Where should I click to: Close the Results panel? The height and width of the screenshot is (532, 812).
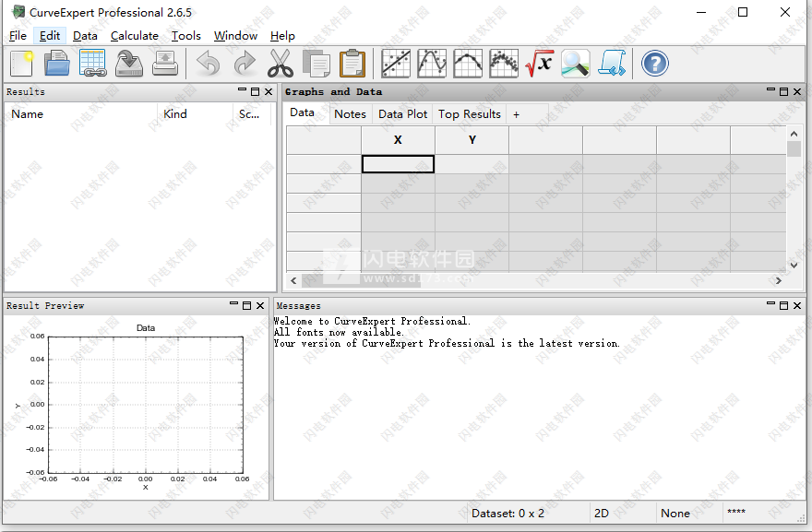click(x=269, y=91)
